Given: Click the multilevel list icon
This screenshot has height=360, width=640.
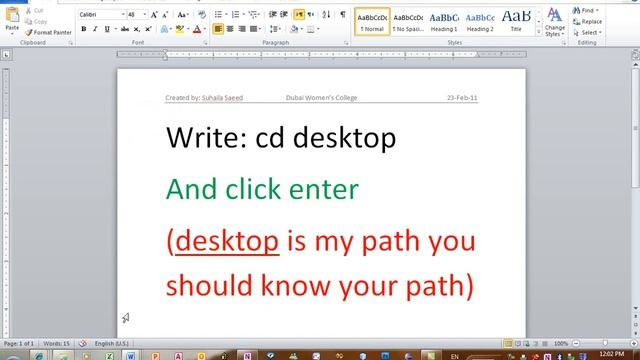Looking at the screenshot, I should coord(253,15).
